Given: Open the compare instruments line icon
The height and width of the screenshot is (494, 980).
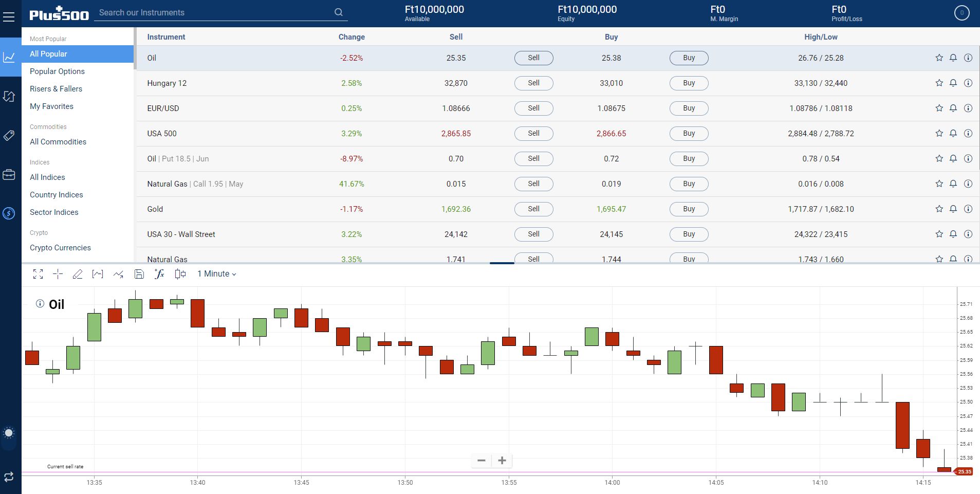Looking at the screenshot, I should 118,274.
